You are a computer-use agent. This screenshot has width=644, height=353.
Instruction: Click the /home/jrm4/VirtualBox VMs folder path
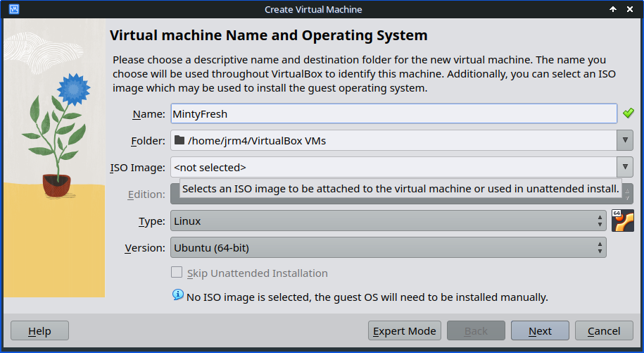(x=257, y=140)
